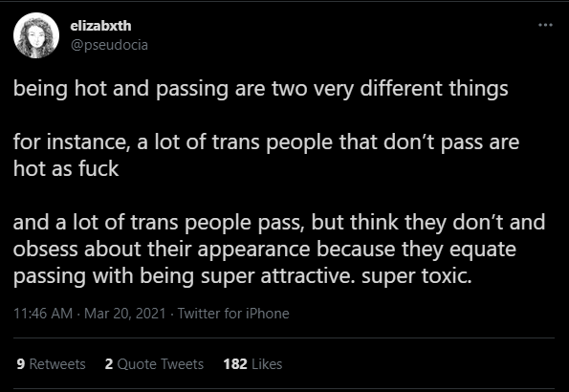The height and width of the screenshot is (392, 569).
Task: Click the bold 9 retweet count number
Action: coord(21,364)
